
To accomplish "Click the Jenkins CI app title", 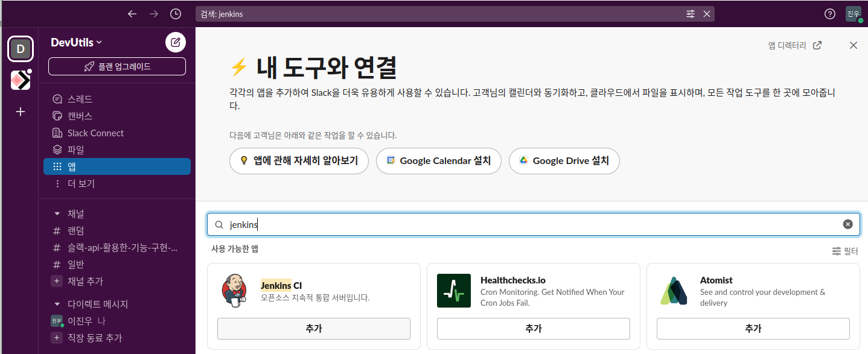I will [x=281, y=285].
